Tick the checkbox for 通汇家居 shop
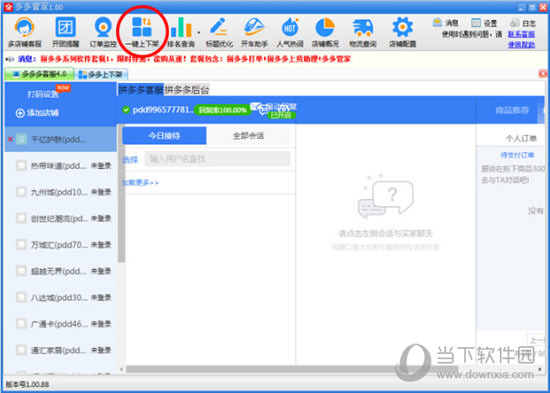550x393 pixels. (x=21, y=350)
